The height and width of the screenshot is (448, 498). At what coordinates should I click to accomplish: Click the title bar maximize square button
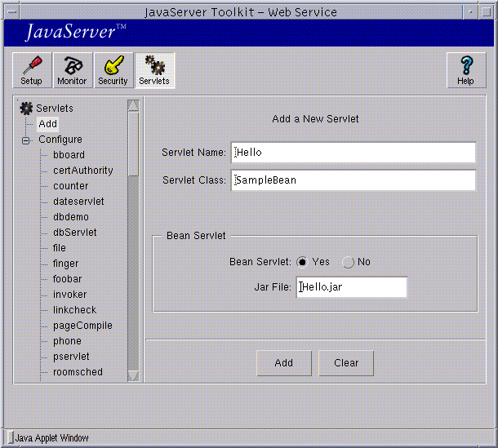coord(486,12)
